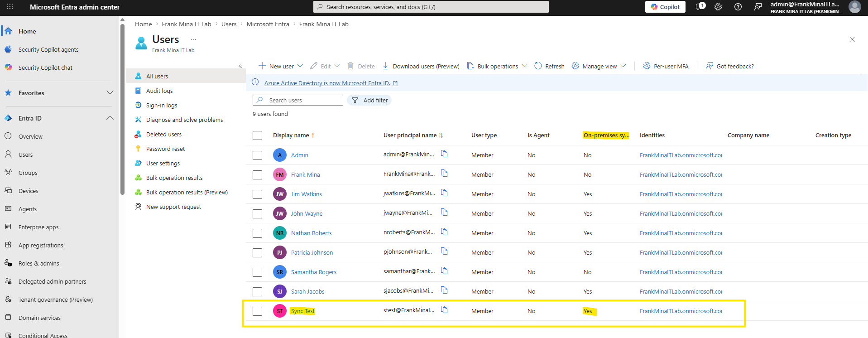868x338 pixels.
Task: Click Home breadcrumb link
Action: pos(144,24)
